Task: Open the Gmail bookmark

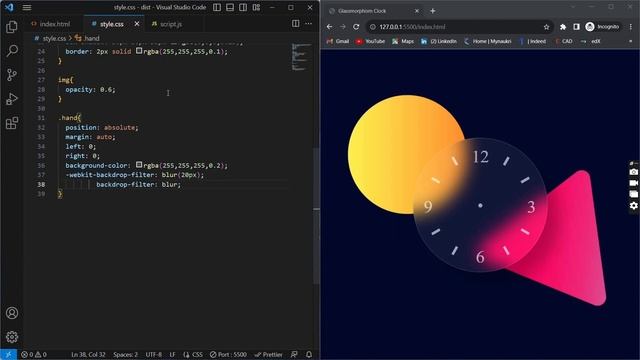Action: 338,41
